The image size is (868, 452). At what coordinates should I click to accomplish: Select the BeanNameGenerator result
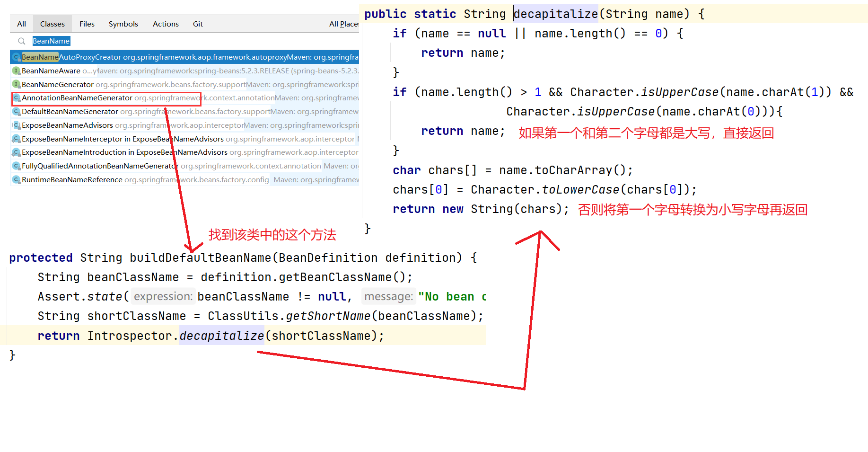(184, 84)
